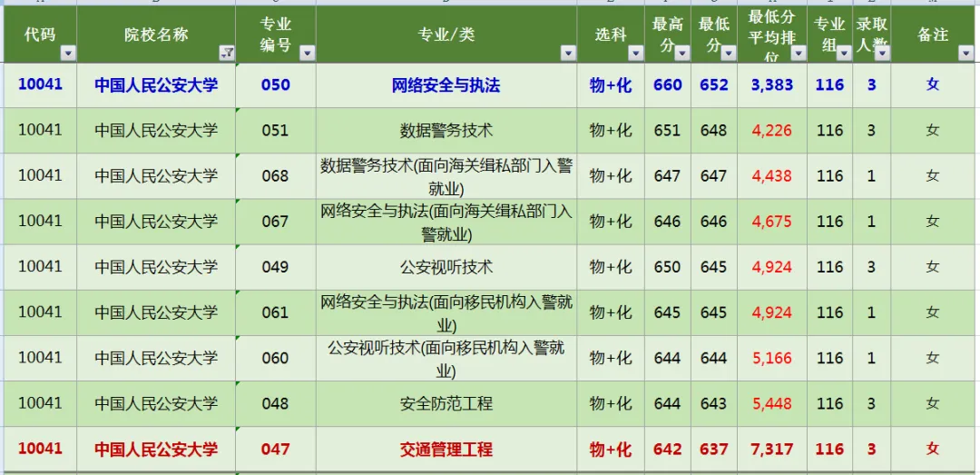980x475 pixels.
Task: Select the 备注 header cell text
Action: click(933, 35)
